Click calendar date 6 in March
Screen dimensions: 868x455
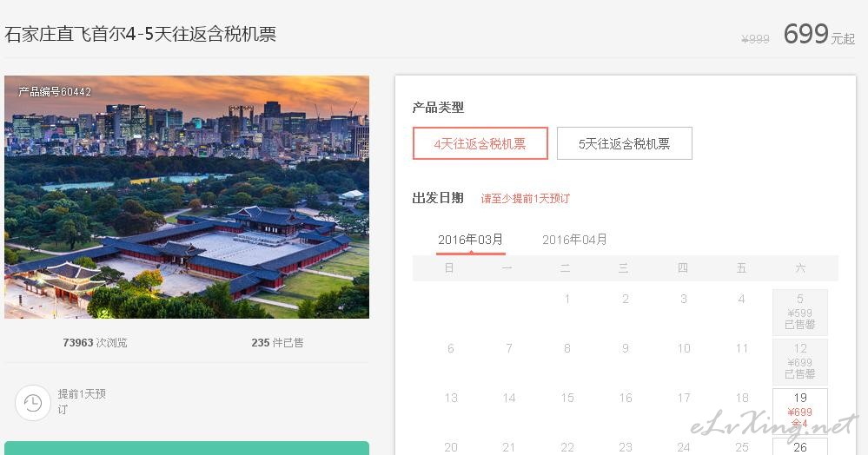(x=451, y=348)
